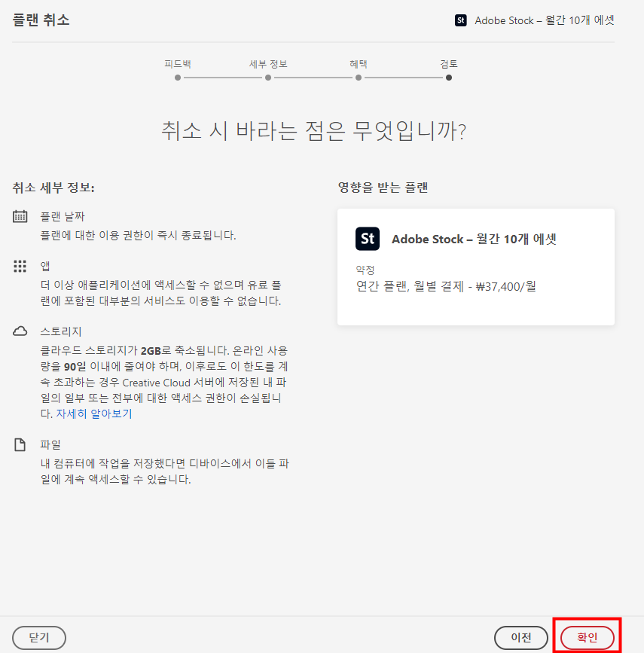
Task: Click the 취소 세부 정보: heading
Action: (53, 188)
